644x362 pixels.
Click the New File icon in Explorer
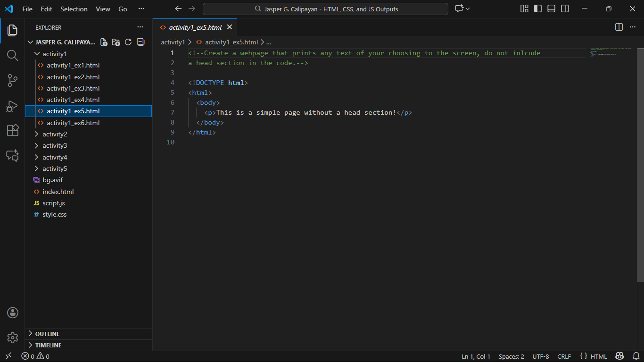104,42
